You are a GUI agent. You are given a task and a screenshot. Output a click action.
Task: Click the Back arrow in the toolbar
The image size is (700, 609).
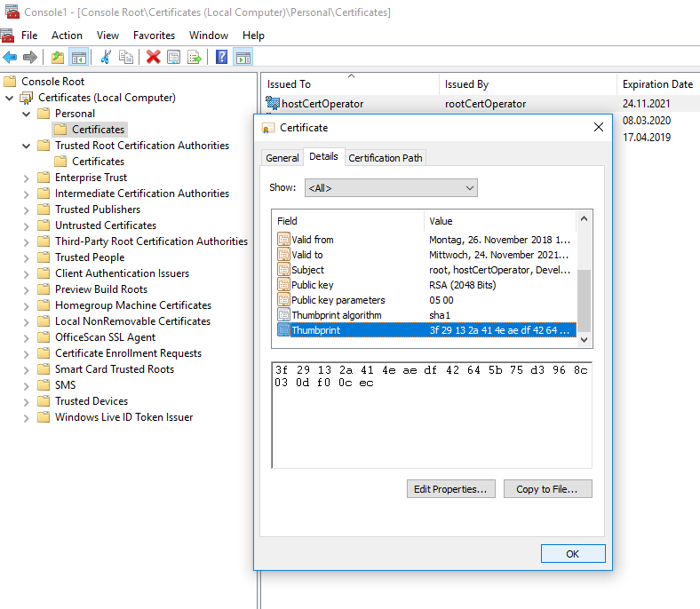tap(10, 57)
